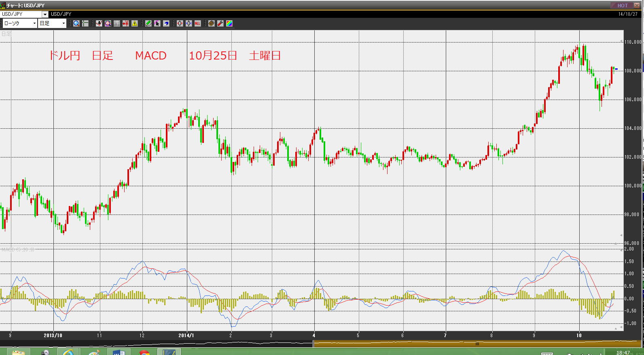The height and width of the screenshot is (355, 644).
Task: Open the second-indicator magnifier icon
Action: click(x=108, y=23)
